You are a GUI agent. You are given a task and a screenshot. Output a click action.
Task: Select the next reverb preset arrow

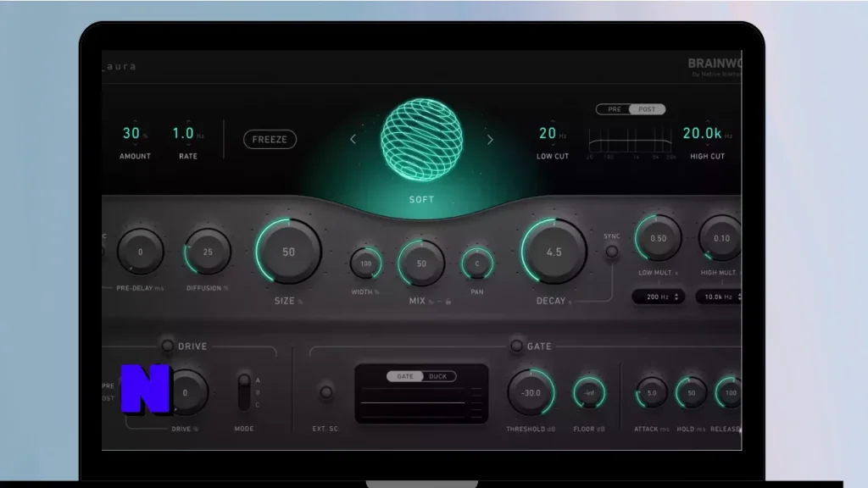point(490,140)
